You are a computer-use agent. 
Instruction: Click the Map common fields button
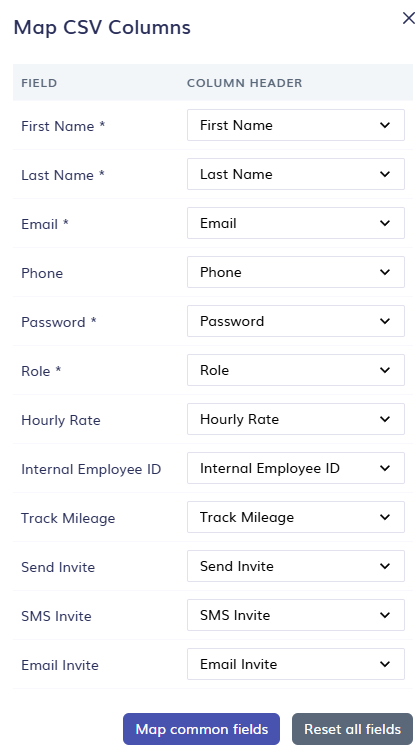point(201,729)
